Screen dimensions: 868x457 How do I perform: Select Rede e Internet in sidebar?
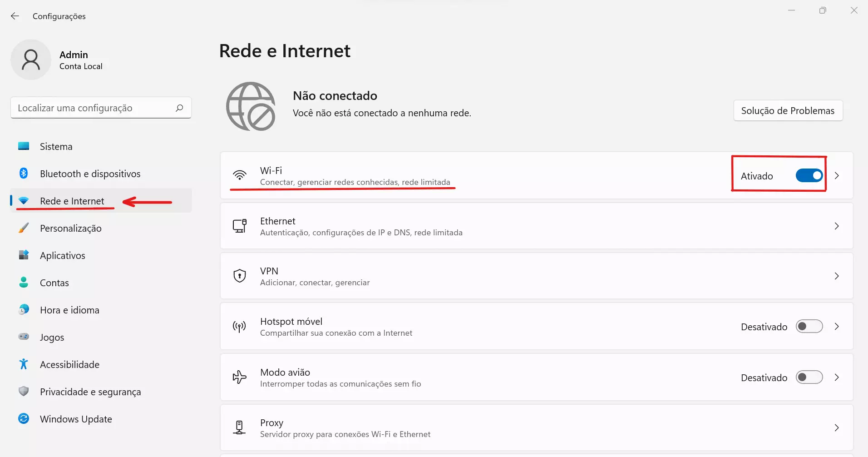(71, 200)
